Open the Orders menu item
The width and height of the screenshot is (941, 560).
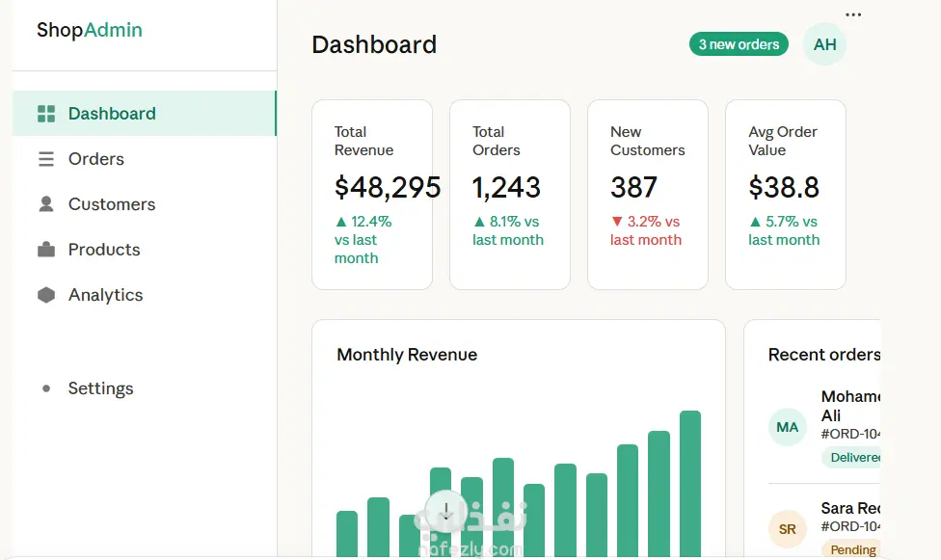(x=96, y=159)
